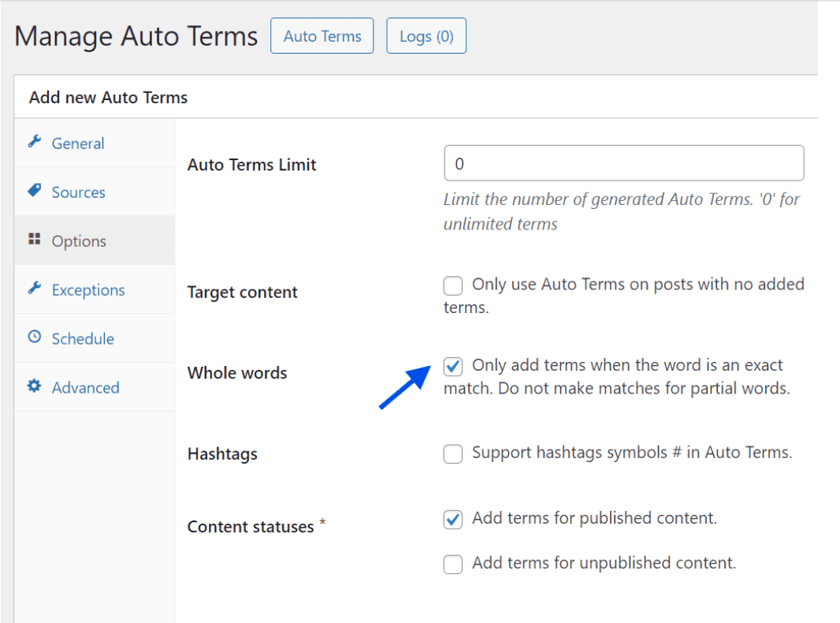Image resolution: width=840 pixels, height=623 pixels.
Task: Click the Auto Terms button
Action: pos(322,36)
